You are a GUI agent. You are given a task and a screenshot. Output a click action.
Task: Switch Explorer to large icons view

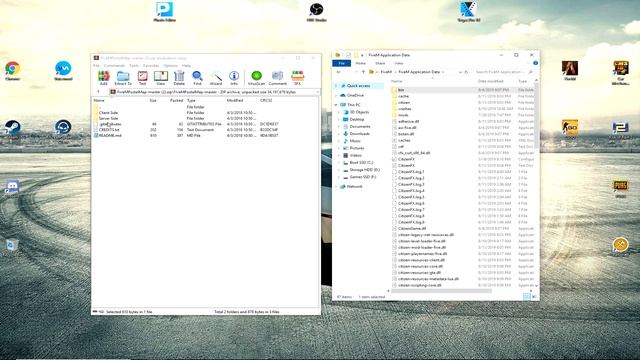click(x=534, y=297)
